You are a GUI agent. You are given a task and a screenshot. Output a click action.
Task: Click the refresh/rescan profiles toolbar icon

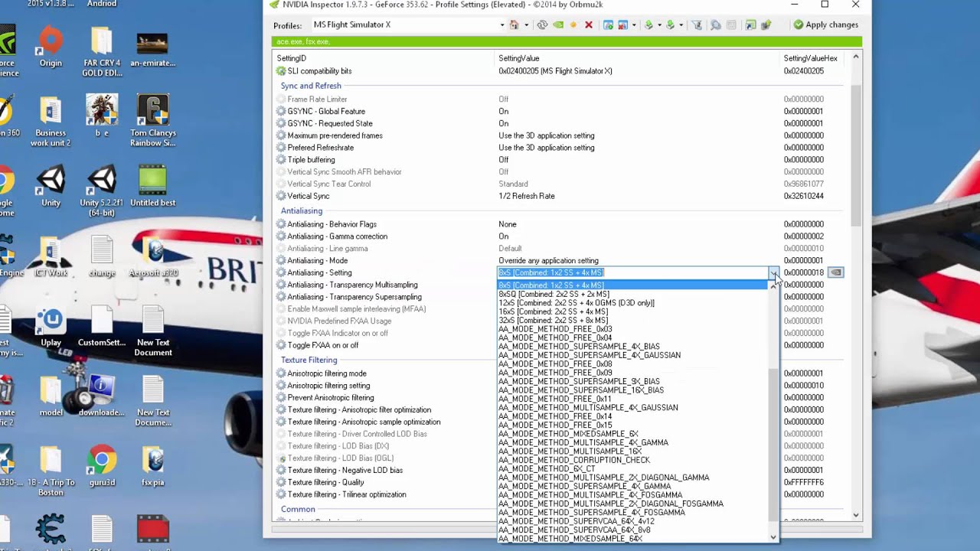[542, 24]
